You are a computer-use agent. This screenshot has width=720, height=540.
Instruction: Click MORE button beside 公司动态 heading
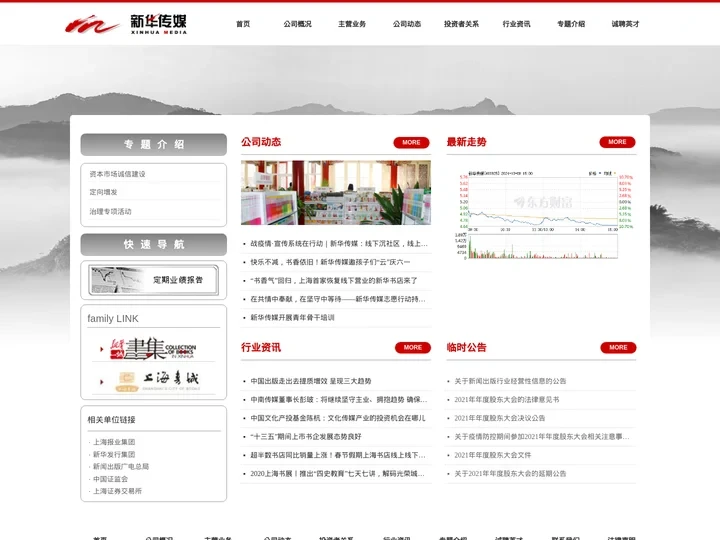click(x=411, y=142)
